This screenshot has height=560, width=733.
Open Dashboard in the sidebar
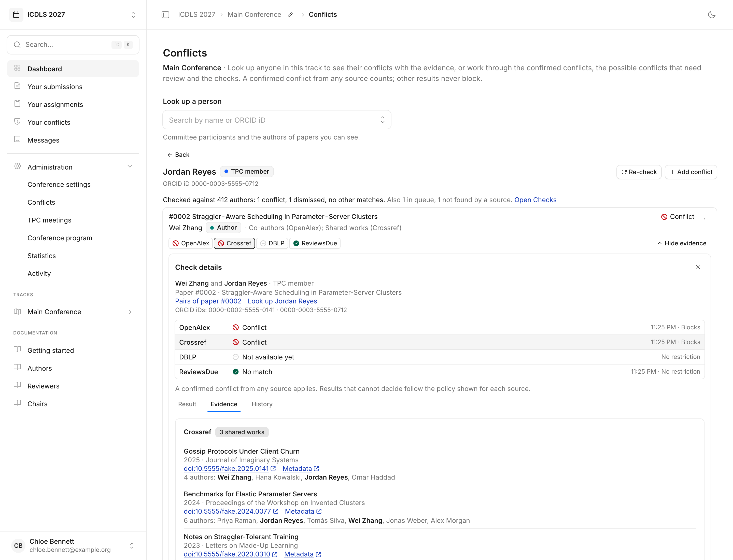point(73,69)
